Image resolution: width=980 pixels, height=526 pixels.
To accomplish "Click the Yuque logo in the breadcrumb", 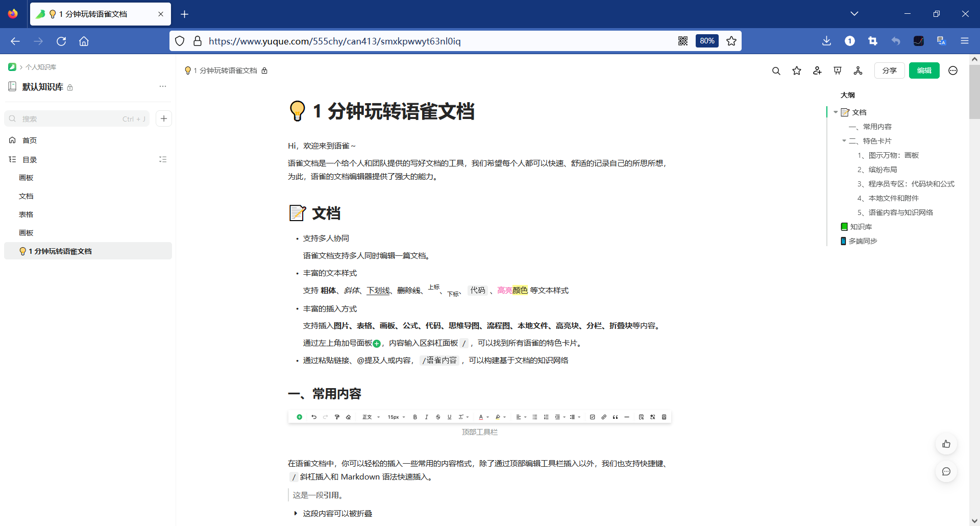I will coord(12,67).
